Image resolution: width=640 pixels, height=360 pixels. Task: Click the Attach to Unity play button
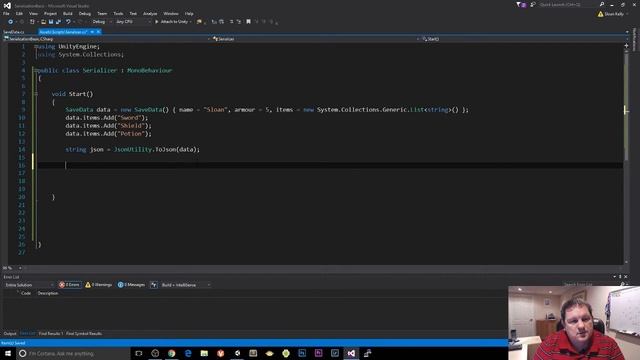[157, 22]
